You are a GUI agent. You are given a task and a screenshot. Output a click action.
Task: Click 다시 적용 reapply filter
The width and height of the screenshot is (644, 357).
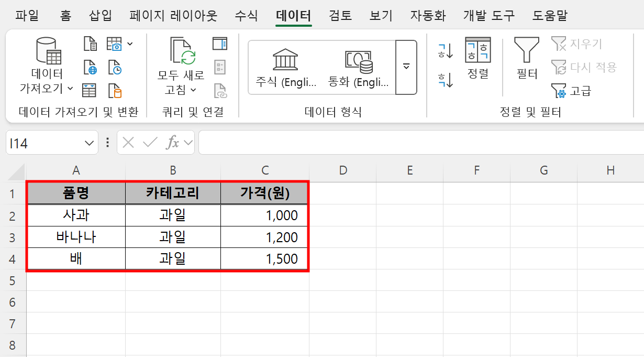coord(584,67)
